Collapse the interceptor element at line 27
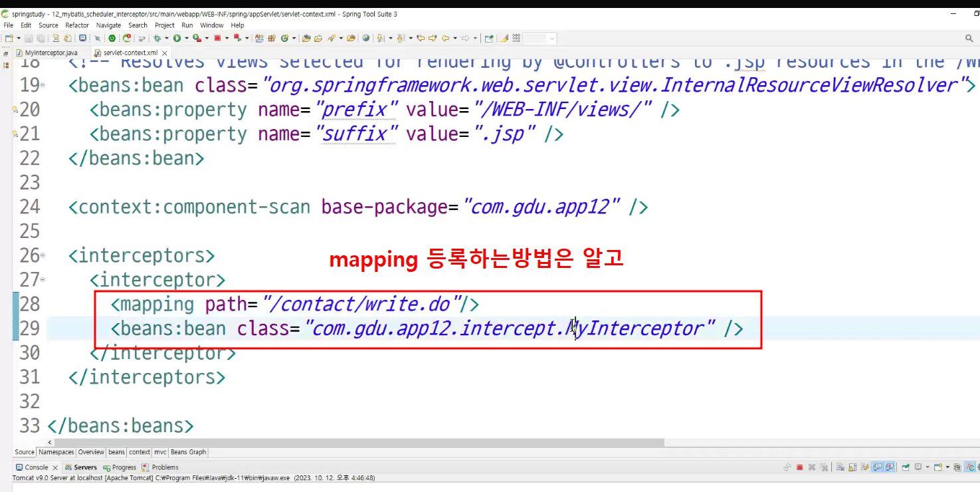 (x=43, y=280)
